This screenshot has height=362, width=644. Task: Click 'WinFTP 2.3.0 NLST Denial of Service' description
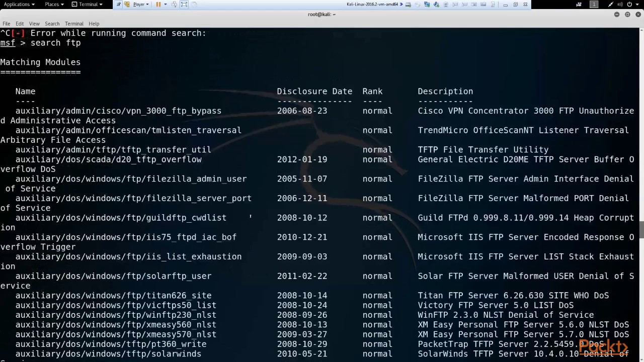[x=506, y=315]
